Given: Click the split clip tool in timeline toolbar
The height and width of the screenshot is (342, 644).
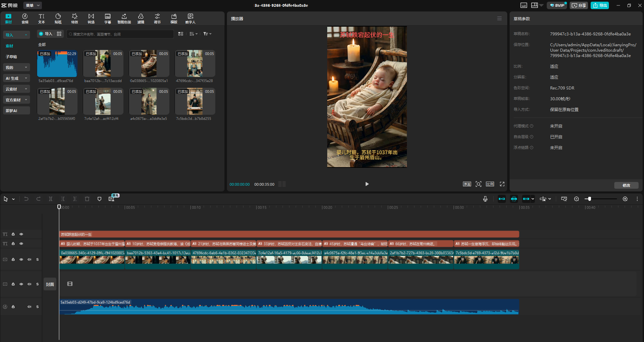Looking at the screenshot, I should pos(51,199).
